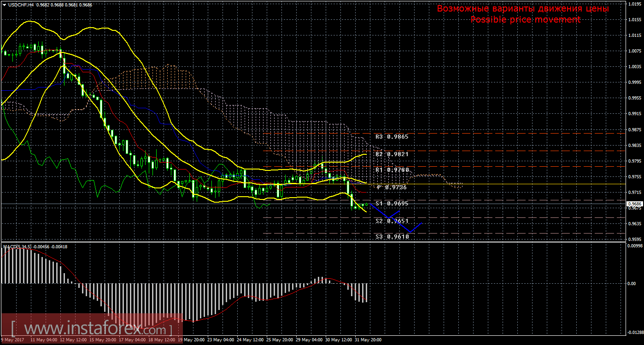
Task: Click the MACD(5,34,5) indicator label
Action: pos(18,247)
